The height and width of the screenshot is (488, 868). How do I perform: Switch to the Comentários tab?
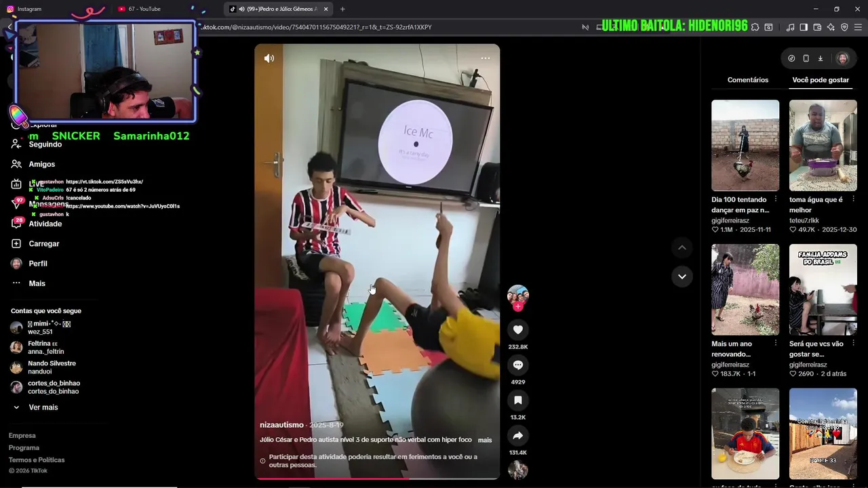click(x=748, y=80)
